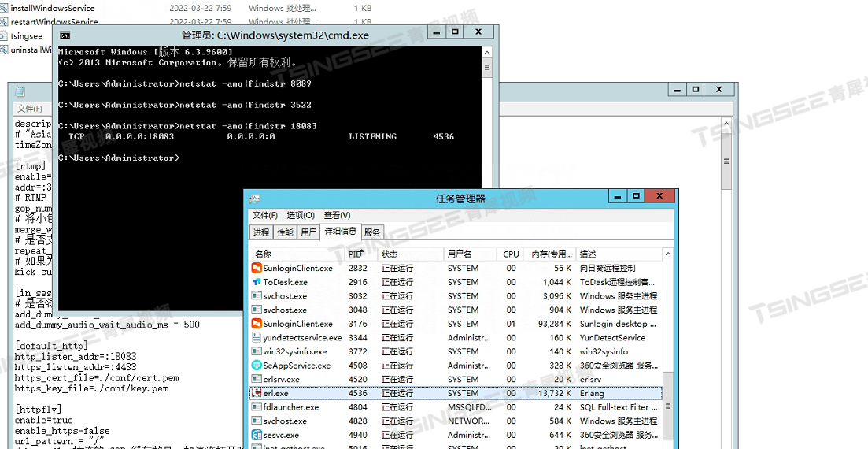Click the cmd.exe title bar system icon
868x449 pixels.
tap(65, 35)
